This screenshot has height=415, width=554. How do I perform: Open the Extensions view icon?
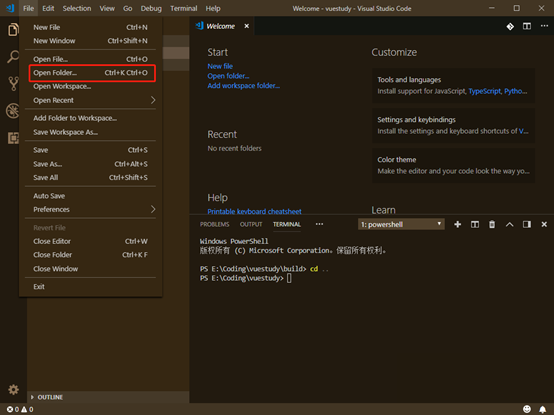13,138
